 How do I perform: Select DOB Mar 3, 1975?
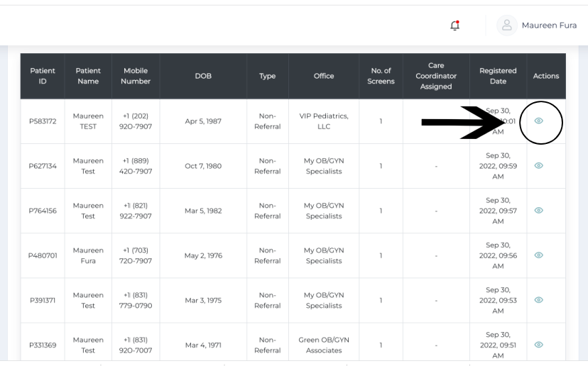203,301
